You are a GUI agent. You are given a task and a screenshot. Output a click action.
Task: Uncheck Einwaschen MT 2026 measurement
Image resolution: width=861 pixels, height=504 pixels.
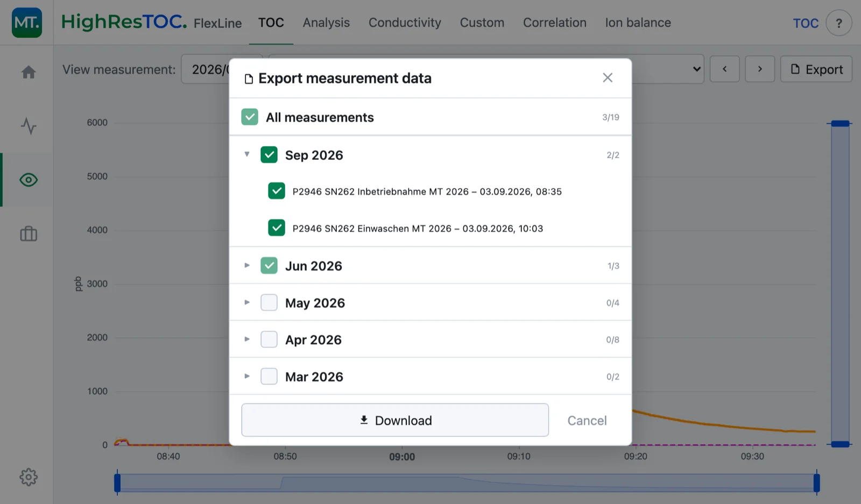tap(277, 228)
